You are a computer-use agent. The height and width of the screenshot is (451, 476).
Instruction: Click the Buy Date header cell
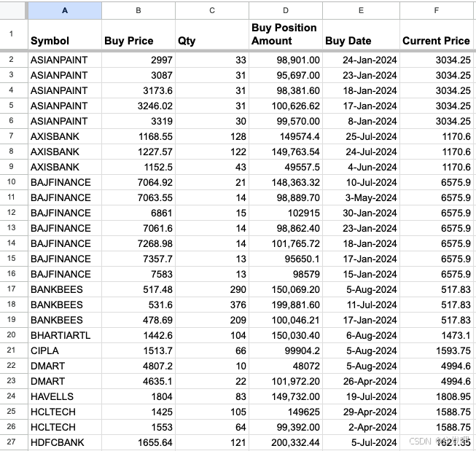tap(361, 34)
